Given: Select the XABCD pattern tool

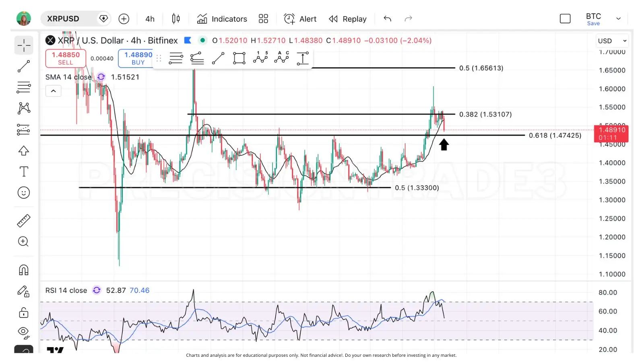Looking at the screenshot, I should (23, 108).
